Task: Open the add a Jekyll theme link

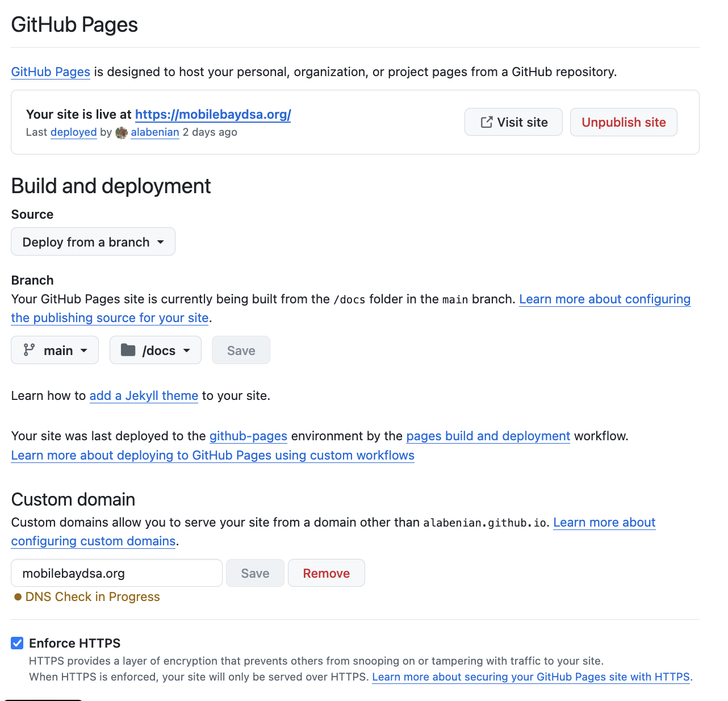Action: (144, 395)
